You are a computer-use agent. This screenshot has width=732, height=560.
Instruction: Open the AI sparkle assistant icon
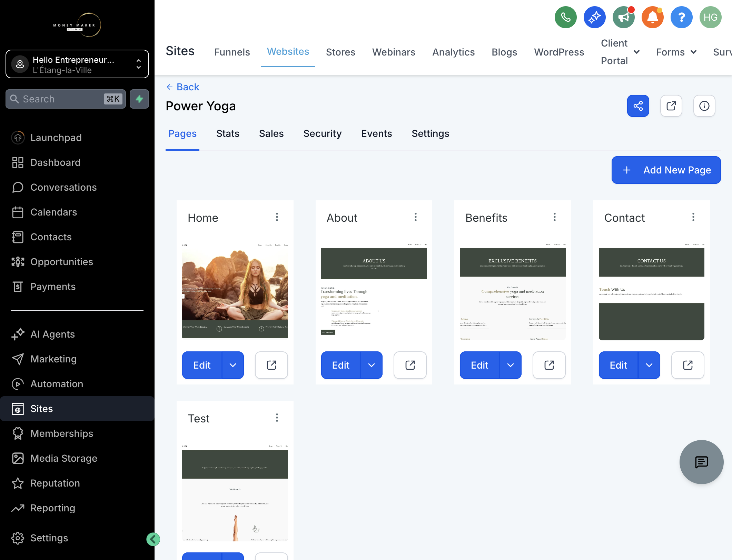595,17
